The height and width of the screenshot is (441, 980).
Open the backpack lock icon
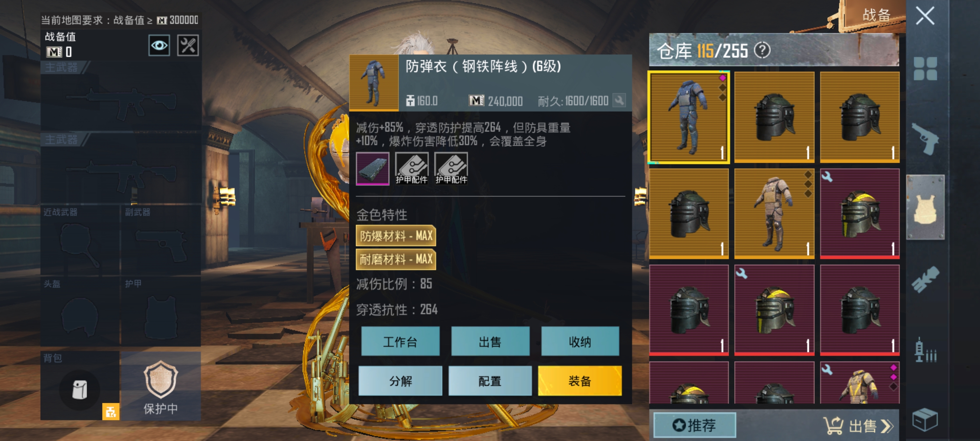pos(111,411)
